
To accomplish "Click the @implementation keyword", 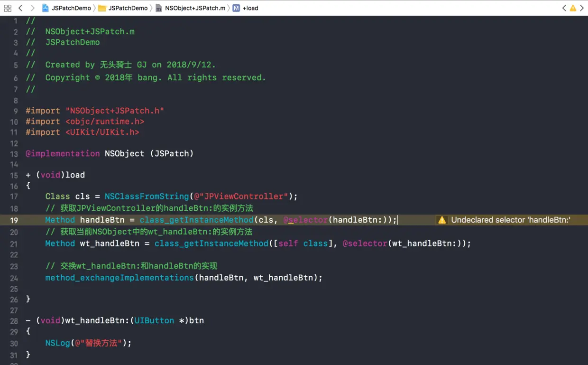I will pyautogui.click(x=63, y=153).
